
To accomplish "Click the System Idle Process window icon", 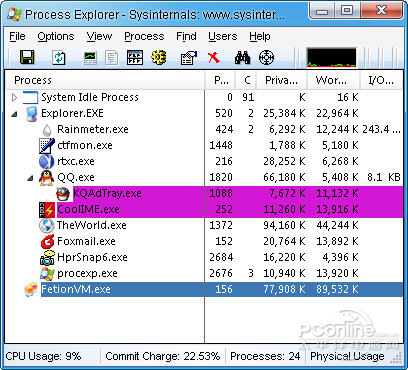I will pos(30,97).
